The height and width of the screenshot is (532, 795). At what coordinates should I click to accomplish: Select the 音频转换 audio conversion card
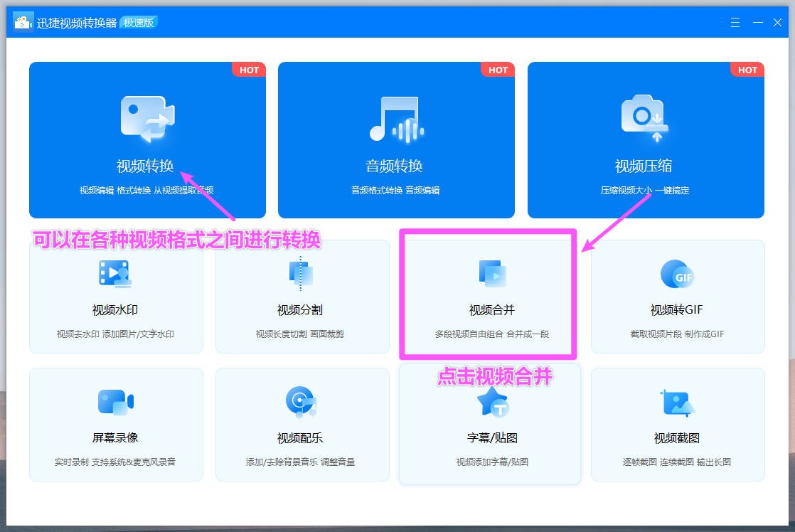tap(397, 140)
